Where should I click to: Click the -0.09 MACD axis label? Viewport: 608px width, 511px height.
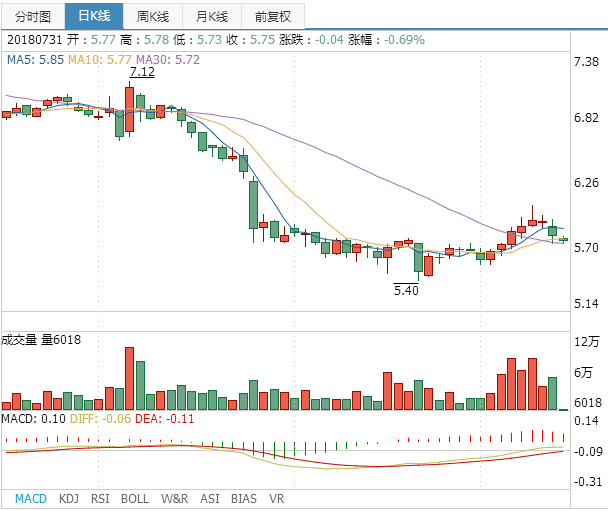[588, 451]
